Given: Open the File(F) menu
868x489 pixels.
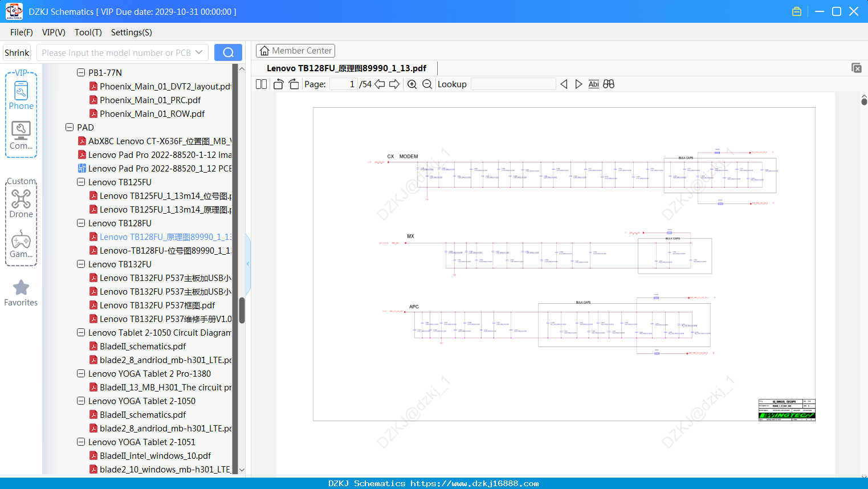Looking at the screenshot, I should (x=22, y=32).
